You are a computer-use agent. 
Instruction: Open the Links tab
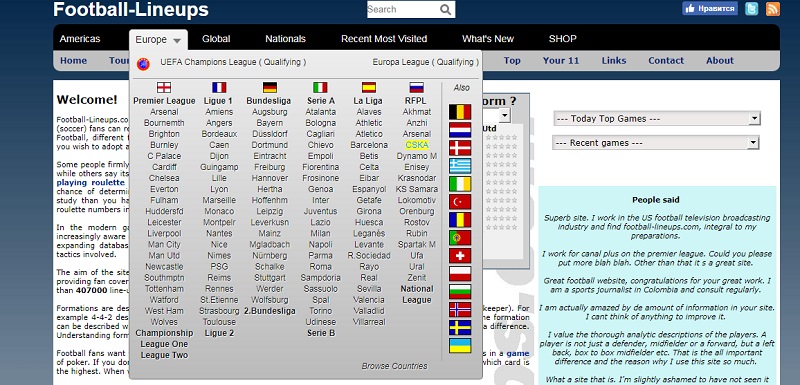click(x=614, y=61)
